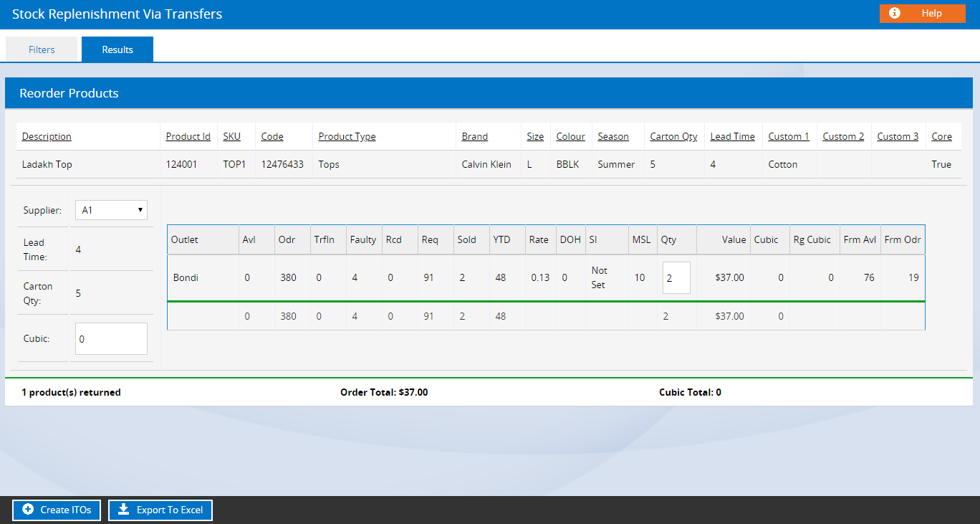Screen dimensions: 980x524
Task: Click the Frm Odr column header
Action: click(x=903, y=239)
